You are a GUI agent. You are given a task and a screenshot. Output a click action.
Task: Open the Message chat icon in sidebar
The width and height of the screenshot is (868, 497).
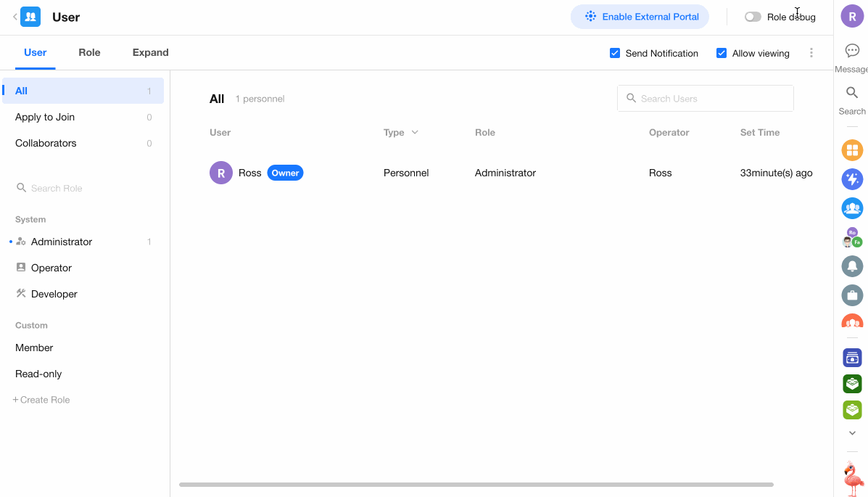[852, 51]
